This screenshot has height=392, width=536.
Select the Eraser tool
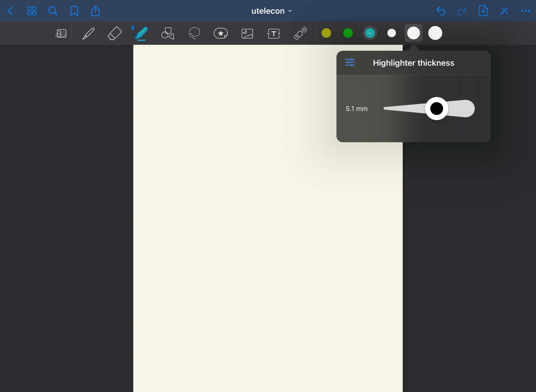tap(114, 33)
